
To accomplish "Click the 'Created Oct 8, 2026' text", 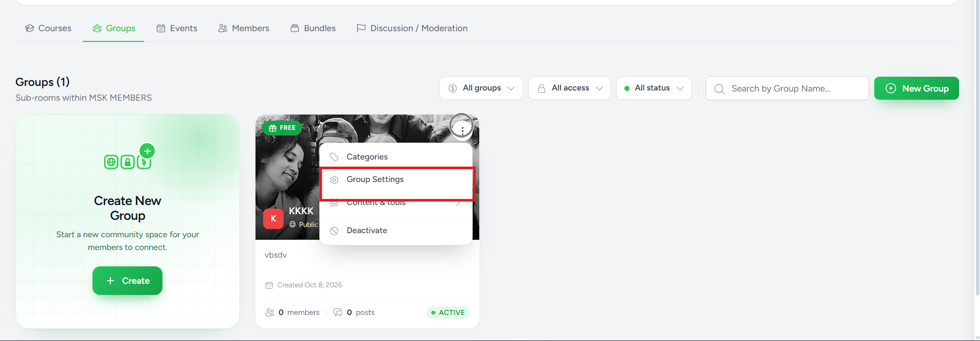I will [x=310, y=285].
